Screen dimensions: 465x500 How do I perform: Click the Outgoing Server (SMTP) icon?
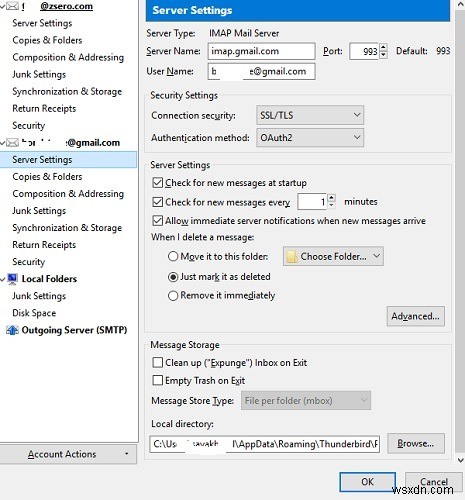pos(12,330)
